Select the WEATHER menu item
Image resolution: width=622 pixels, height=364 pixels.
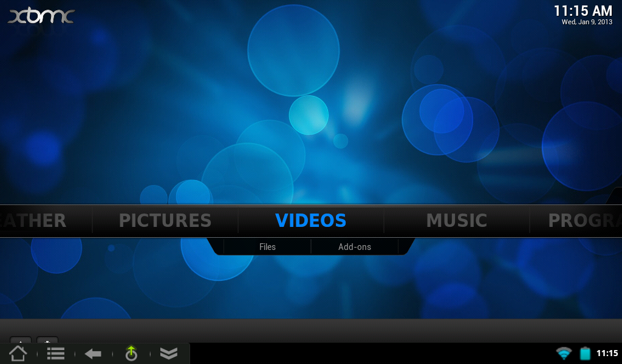coord(33,220)
